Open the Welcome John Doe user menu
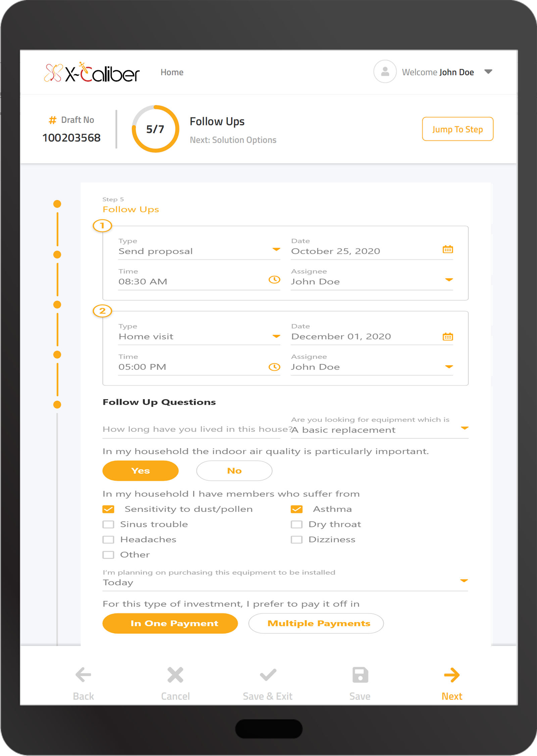This screenshot has height=756, width=537. point(488,72)
